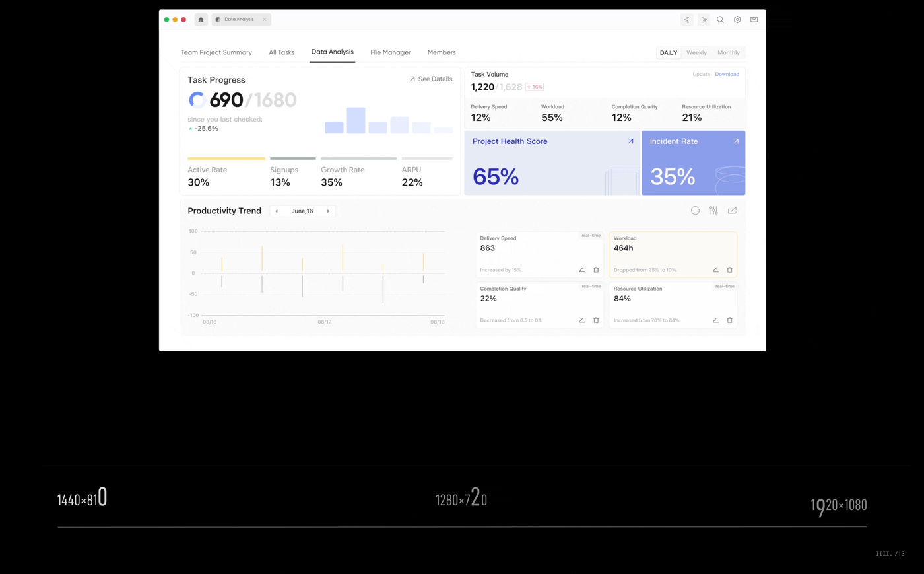This screenshot has width=924, height=574.
Task: Click the Signups green progress bar
Action: coord(293,159)
